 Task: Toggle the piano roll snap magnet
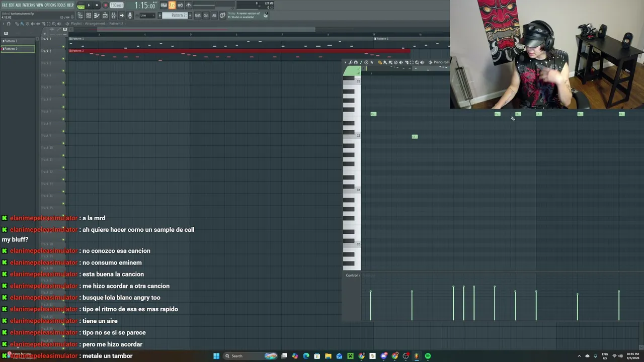[356, 62]
